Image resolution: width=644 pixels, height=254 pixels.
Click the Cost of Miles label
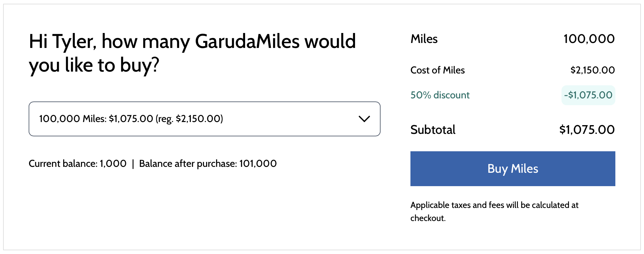438,70
